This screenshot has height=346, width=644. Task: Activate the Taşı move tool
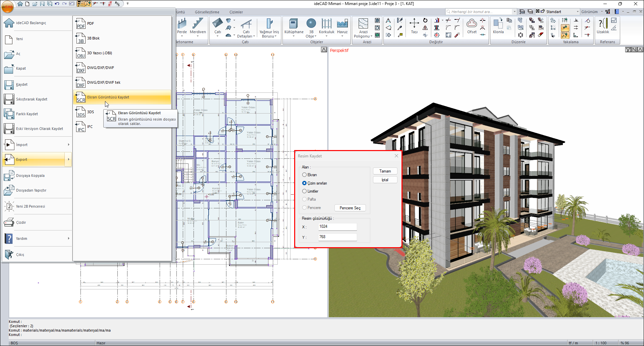[414, 26]
